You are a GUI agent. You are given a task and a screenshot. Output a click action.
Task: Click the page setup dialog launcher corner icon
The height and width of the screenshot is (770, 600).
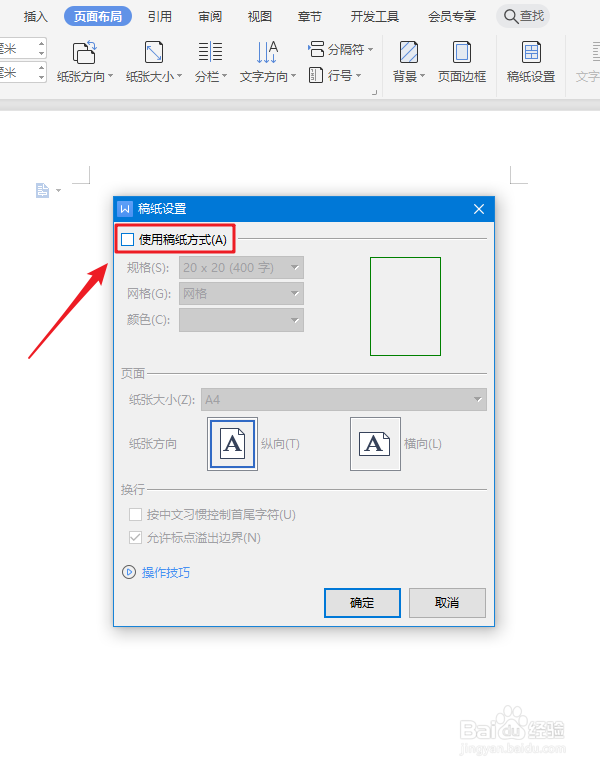point(375,92)
